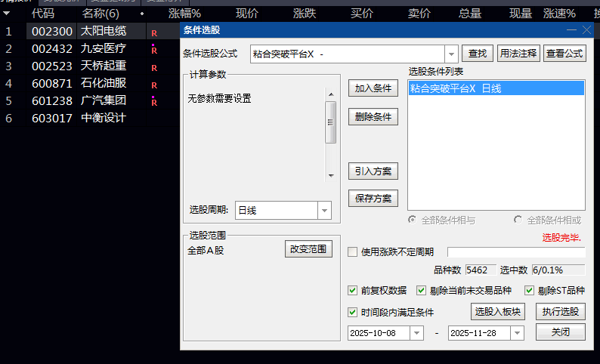This screenshot has height=364, width=600.
Task: Select 全部条件相或 radio button
Action: [x=518, y=220]
